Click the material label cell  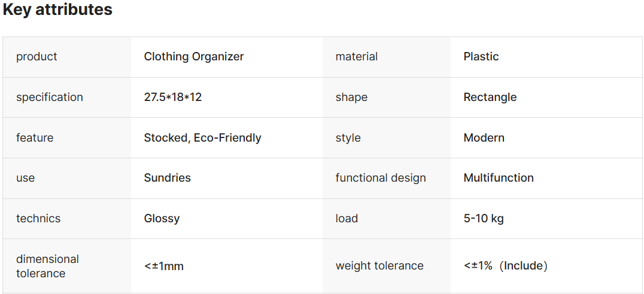pos(357,57)
